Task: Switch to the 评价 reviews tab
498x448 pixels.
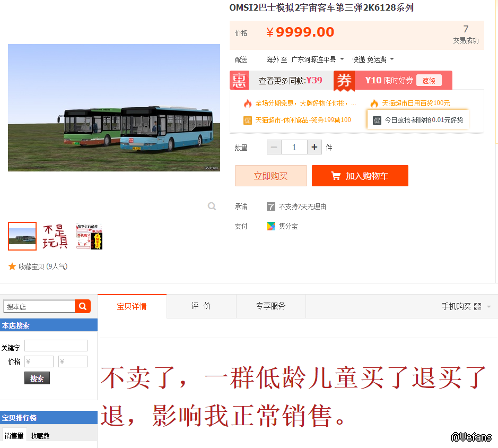Action: pyautogui.click(x=202, y=306)
